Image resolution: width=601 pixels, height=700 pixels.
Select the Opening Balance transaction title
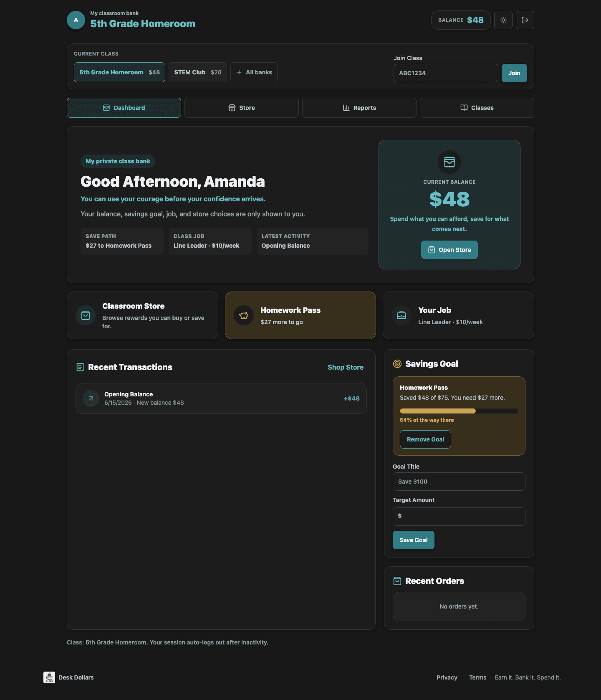point(129,394)
